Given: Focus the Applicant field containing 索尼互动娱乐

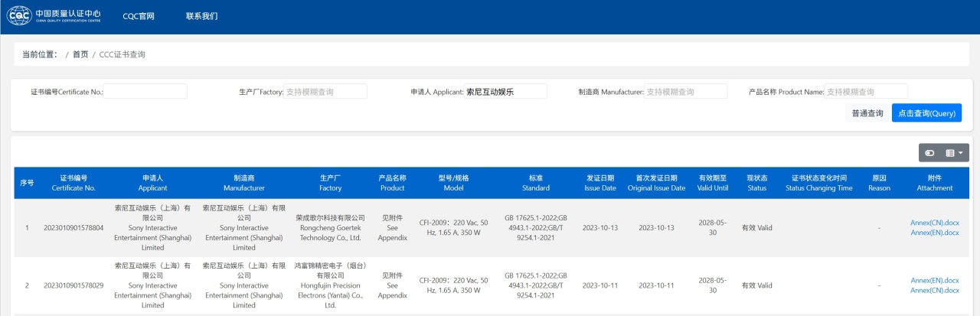Looking at the screenshot, I should 505,92.
